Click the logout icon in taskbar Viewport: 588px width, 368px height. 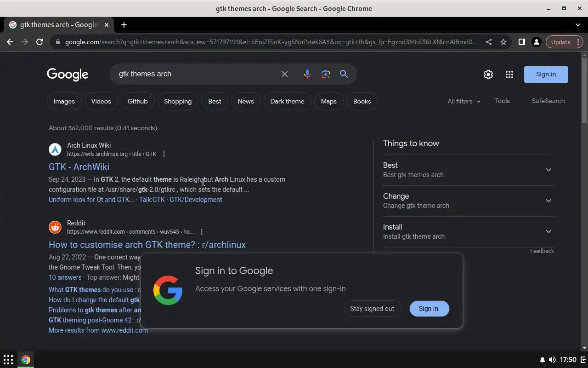582,360
